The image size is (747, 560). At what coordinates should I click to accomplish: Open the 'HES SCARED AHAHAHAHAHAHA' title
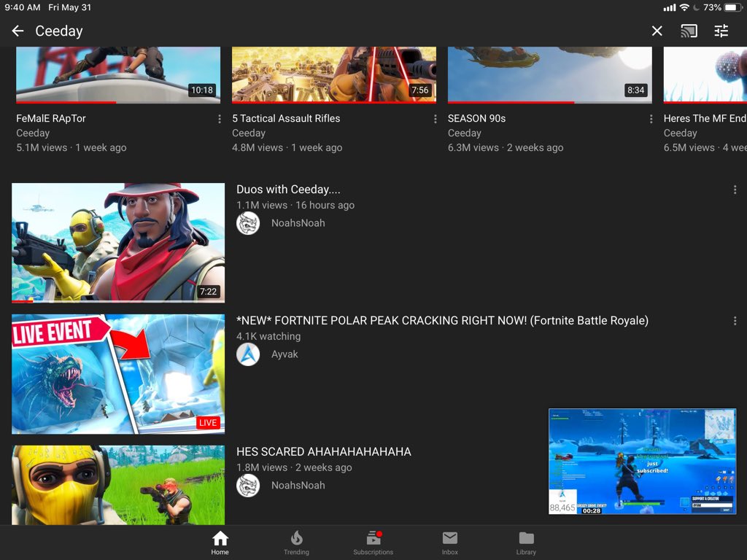323,452
